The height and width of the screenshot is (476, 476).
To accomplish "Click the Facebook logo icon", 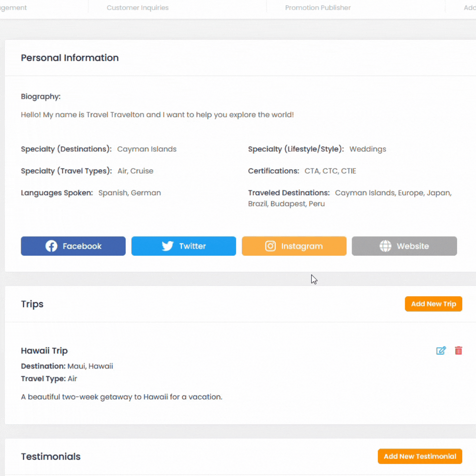I will click(x=52, y=246).
